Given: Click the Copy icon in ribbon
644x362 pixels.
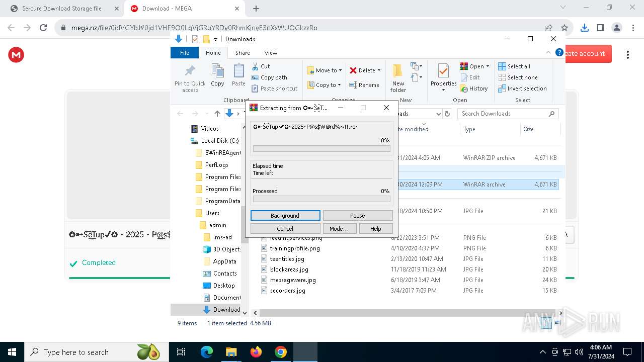Looking at the screenshot, I should coord(217,71).
